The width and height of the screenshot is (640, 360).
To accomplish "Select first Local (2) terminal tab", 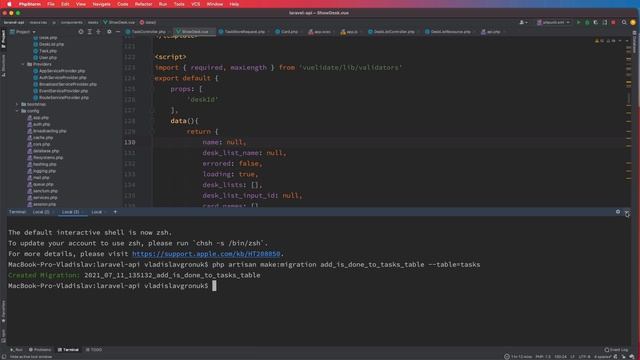I will 41,212.
